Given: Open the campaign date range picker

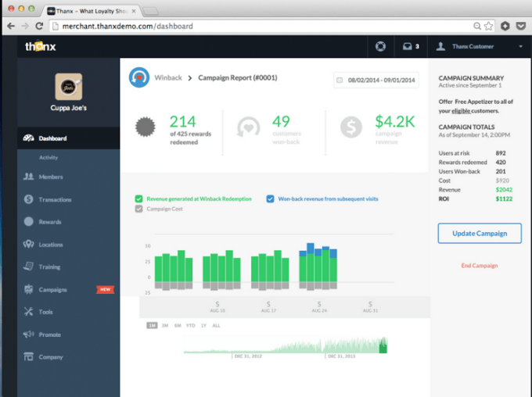Looking at the screenshot, I should (x=376, y=80).
